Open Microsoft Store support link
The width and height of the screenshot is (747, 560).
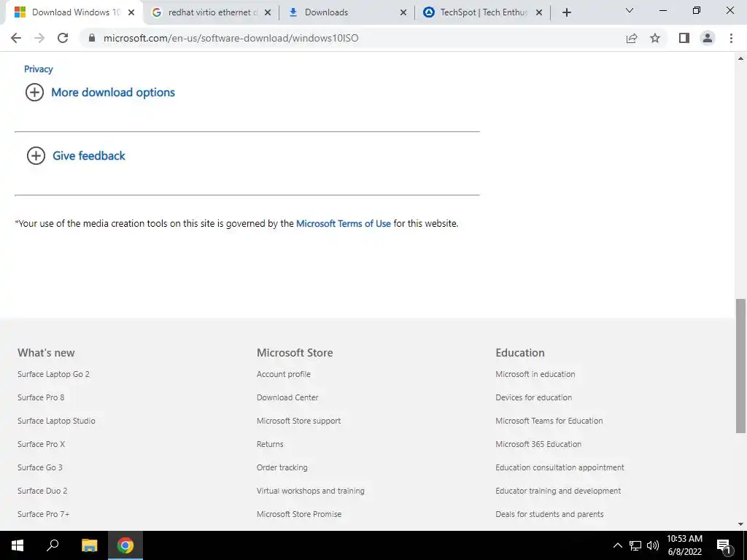(x=298, y=421)
